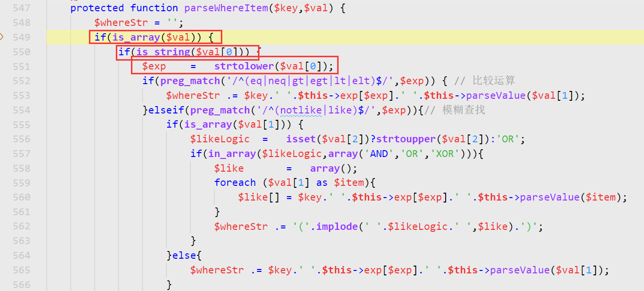
Task: Click the strtolower function on line 551
Action: (244, 66)
